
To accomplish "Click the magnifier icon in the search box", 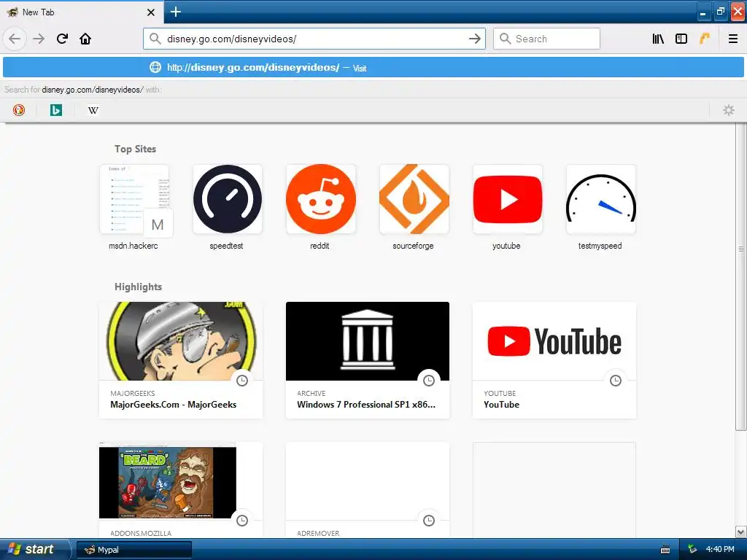I will 505,39.
